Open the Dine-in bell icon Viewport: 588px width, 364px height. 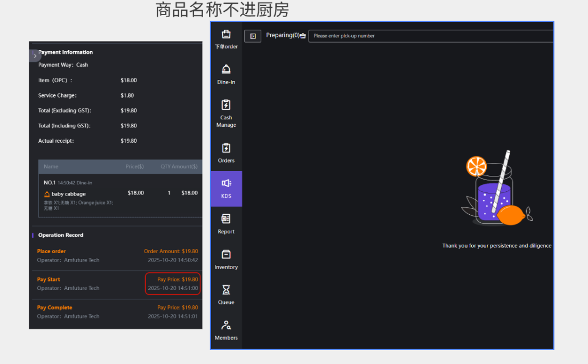pyautogui.click(x=226, y=70)
